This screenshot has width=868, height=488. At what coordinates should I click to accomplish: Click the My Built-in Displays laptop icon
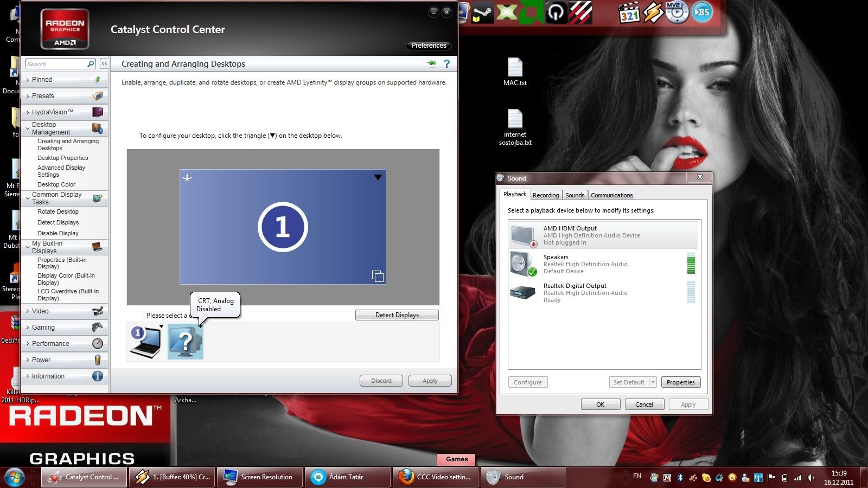[98, 247]
